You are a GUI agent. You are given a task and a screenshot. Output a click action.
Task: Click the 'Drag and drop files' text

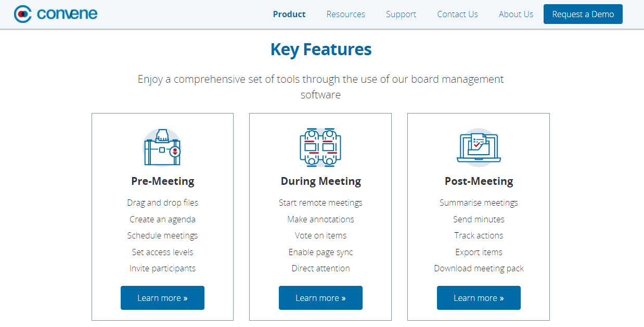click(163, 203)
